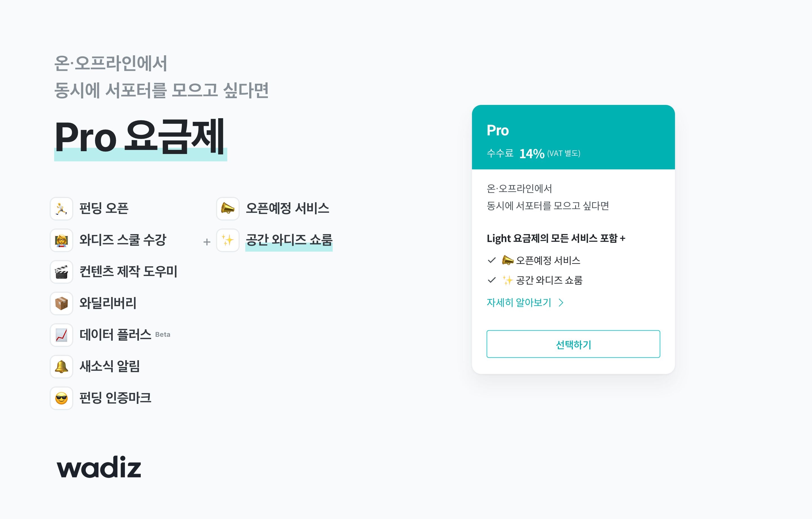Click the checkmark next to 오픈예정 서비스
Image resolution: width=812 pixels, height=519 pixels.
pos(492,260)
